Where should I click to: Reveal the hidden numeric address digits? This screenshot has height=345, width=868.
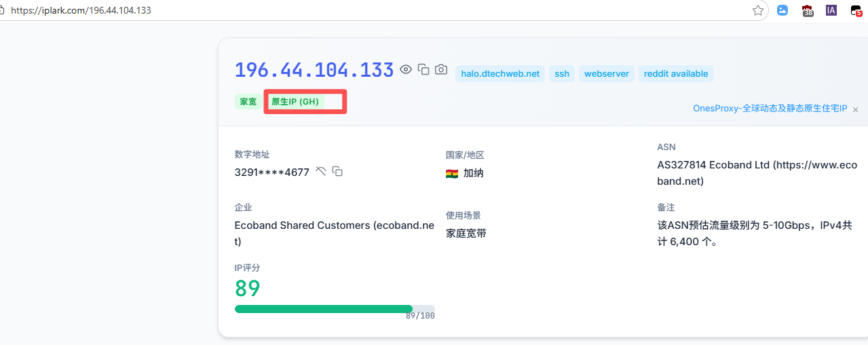point(321,172)
